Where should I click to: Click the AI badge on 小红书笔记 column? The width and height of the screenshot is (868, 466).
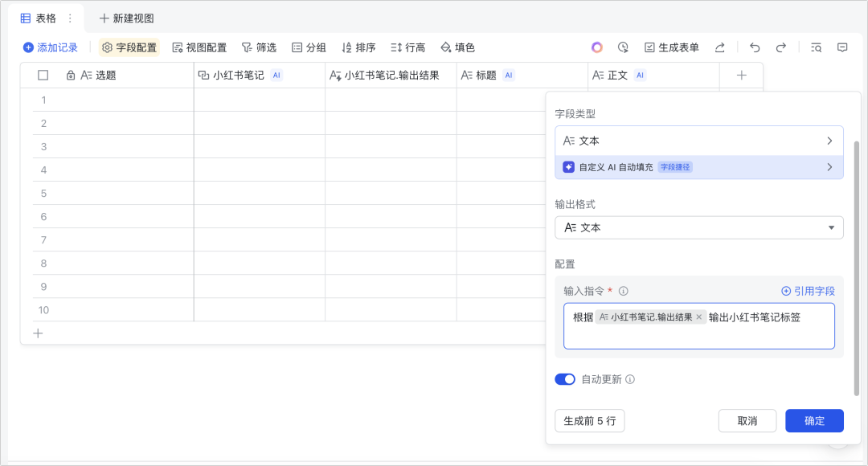tap(276, 76)
